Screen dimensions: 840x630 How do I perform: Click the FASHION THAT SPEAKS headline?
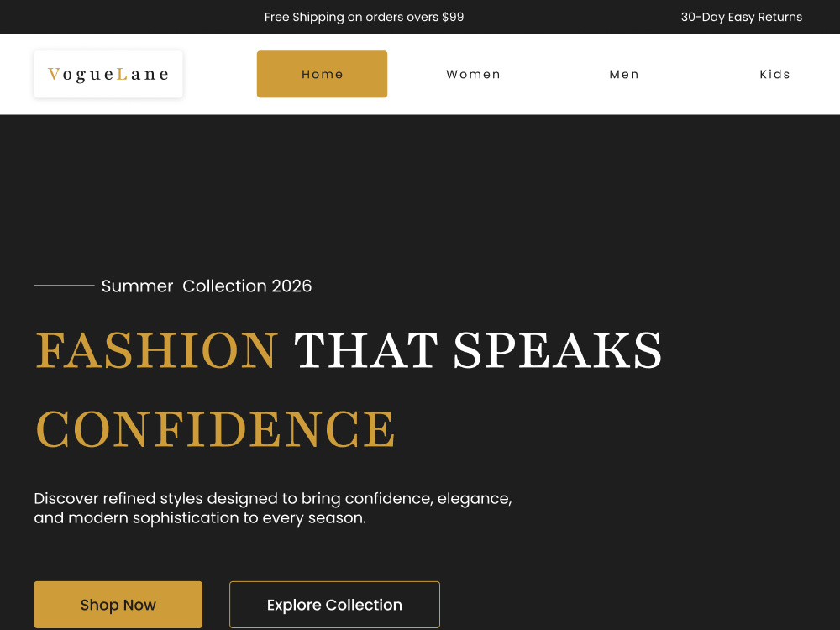coord(349,350)
